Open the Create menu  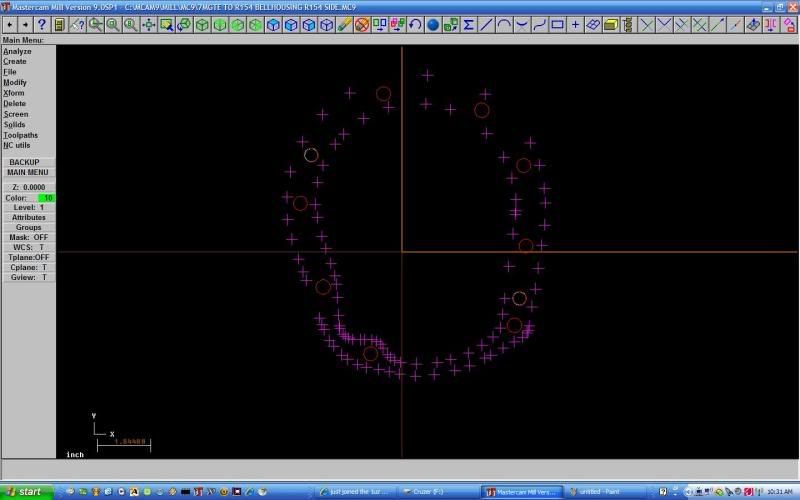(x=15, y=61)
